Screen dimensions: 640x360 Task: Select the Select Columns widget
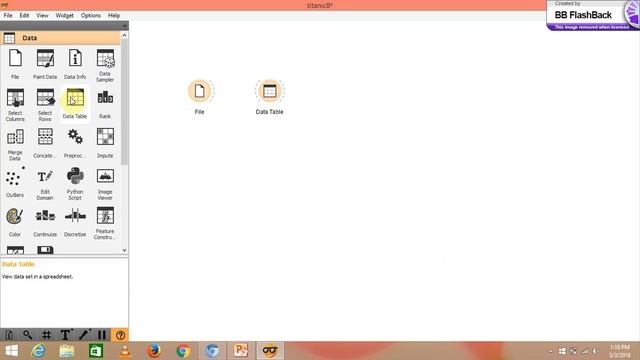point(15,104)
